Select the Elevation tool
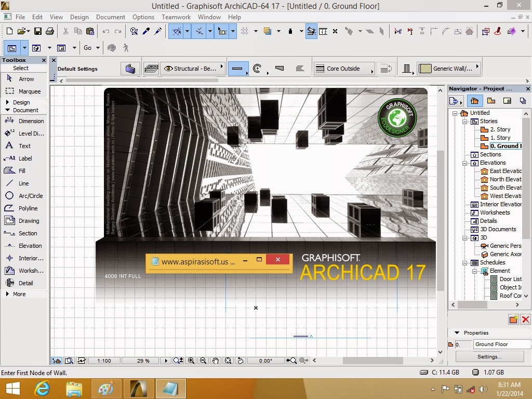Viewport: 532px width, 399px height. tap(24, 246)
